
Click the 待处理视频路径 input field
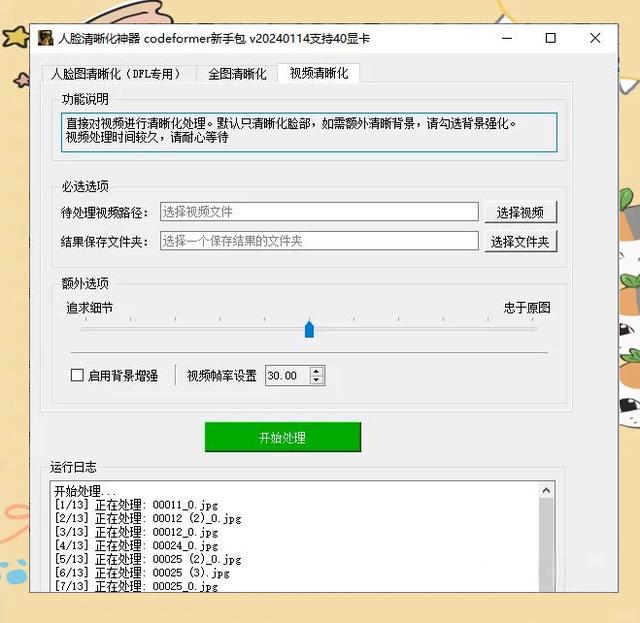[319, 211]
